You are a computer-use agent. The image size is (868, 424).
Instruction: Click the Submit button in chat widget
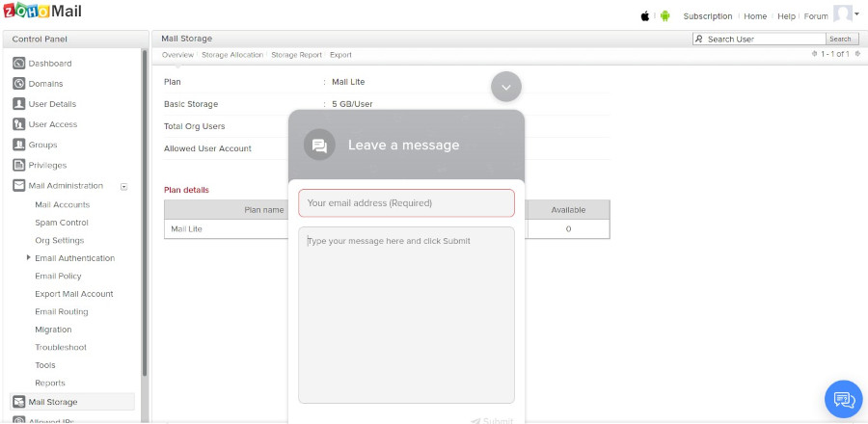tap(492, 421)
